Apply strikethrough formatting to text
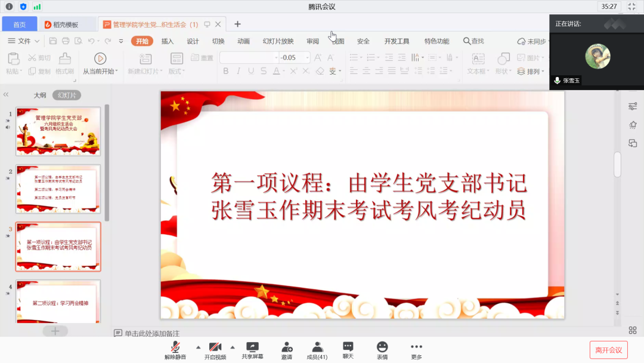The image size is (644, 363). click(263, 70)
